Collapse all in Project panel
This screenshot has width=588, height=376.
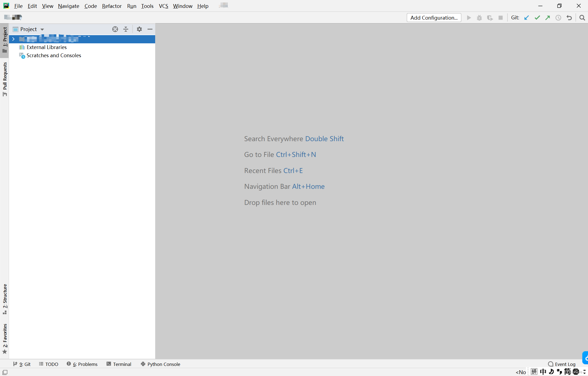tap(126, 29)
